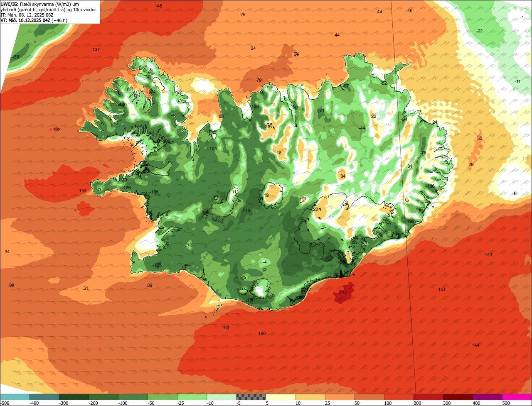
Task: Select the dark green swatch between -300 and -200
Action: click(74, 397)
